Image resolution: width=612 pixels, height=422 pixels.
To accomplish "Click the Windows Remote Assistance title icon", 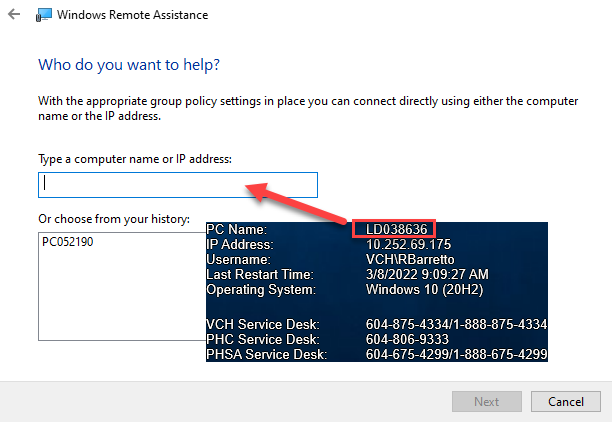I will [44, 15].
